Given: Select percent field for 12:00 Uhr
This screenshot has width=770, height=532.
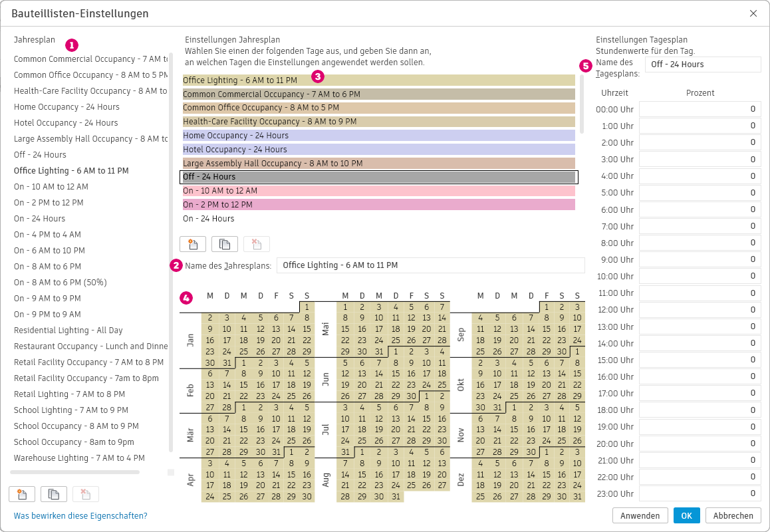Looking at the screenshot, I should point(700,309).
